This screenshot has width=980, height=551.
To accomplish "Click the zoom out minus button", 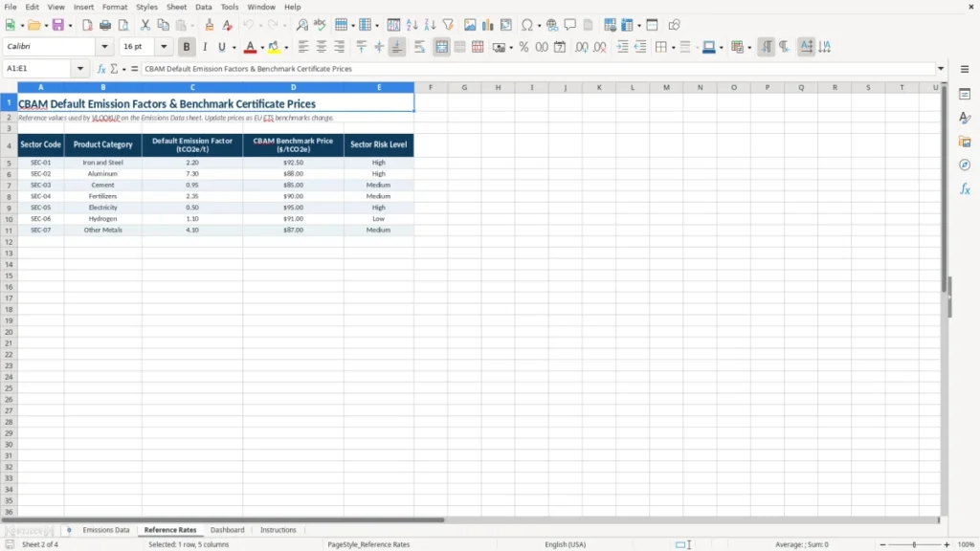I will click(882, 544).
